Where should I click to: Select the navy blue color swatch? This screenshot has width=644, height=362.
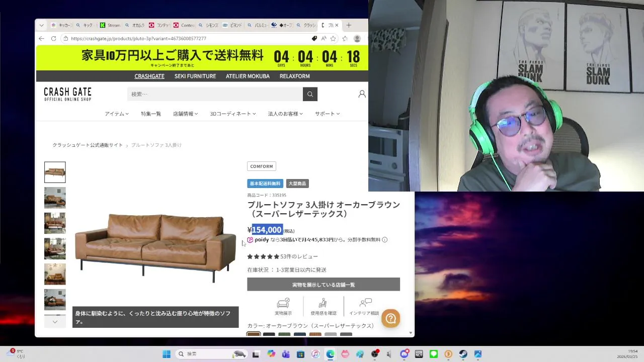click(x=300, y=335)
